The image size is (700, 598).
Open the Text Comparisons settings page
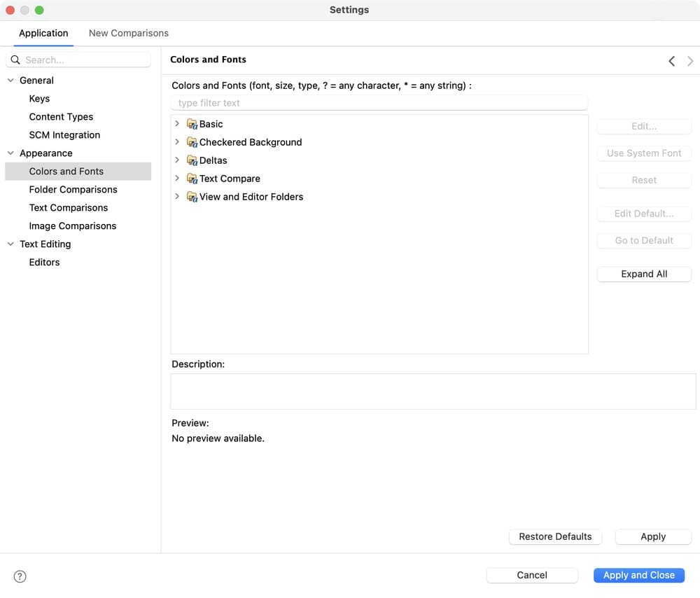[69, 208]
